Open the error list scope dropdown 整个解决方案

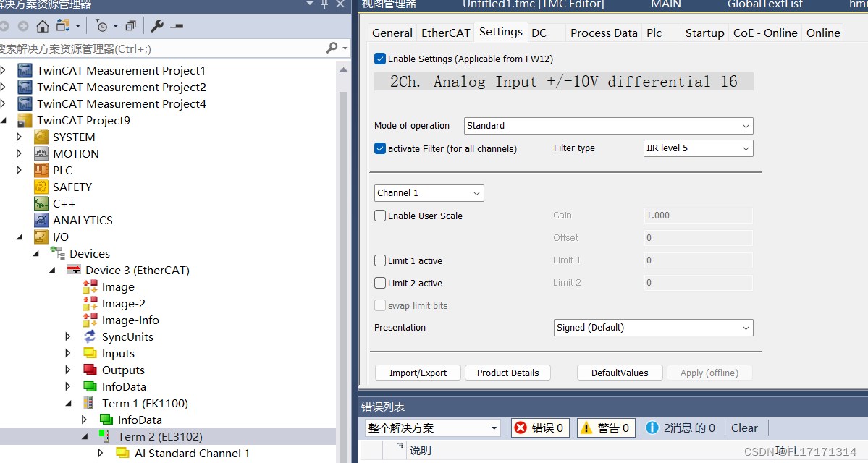[432, 428]
